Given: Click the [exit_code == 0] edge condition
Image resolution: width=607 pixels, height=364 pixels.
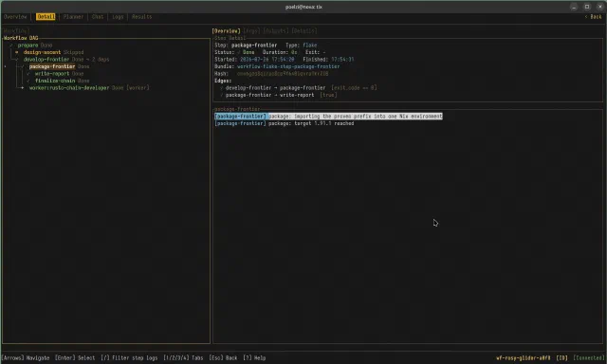Looking at the screenshot, I should 354,88.
